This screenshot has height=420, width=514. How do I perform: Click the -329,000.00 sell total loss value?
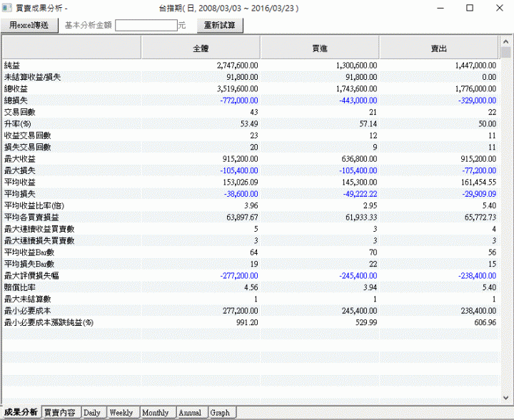pos(478,101)
